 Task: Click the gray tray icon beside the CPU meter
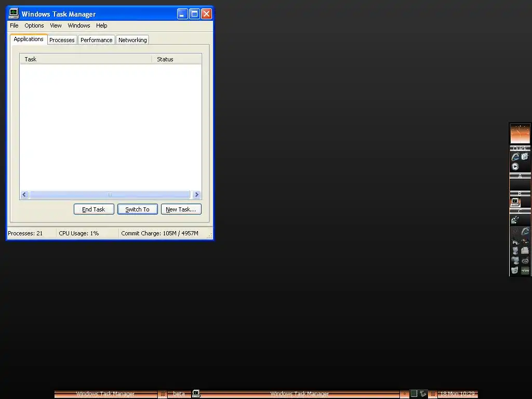point(423,394)
